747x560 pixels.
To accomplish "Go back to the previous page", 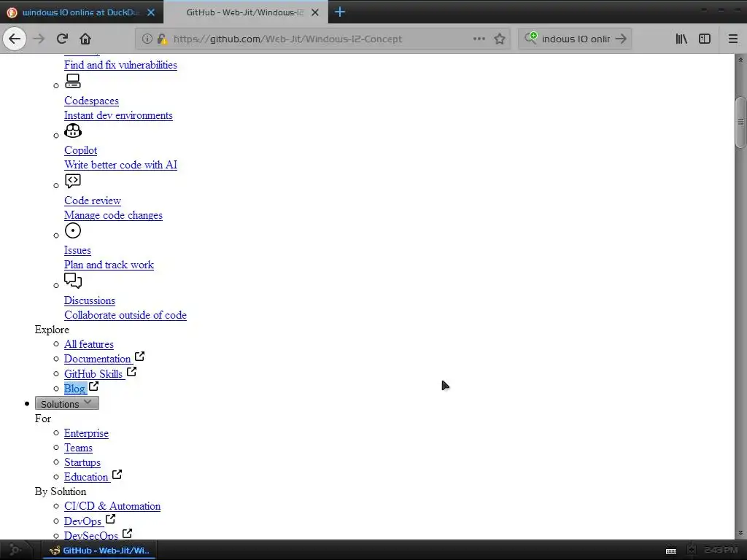I will [x=15, y=39].
